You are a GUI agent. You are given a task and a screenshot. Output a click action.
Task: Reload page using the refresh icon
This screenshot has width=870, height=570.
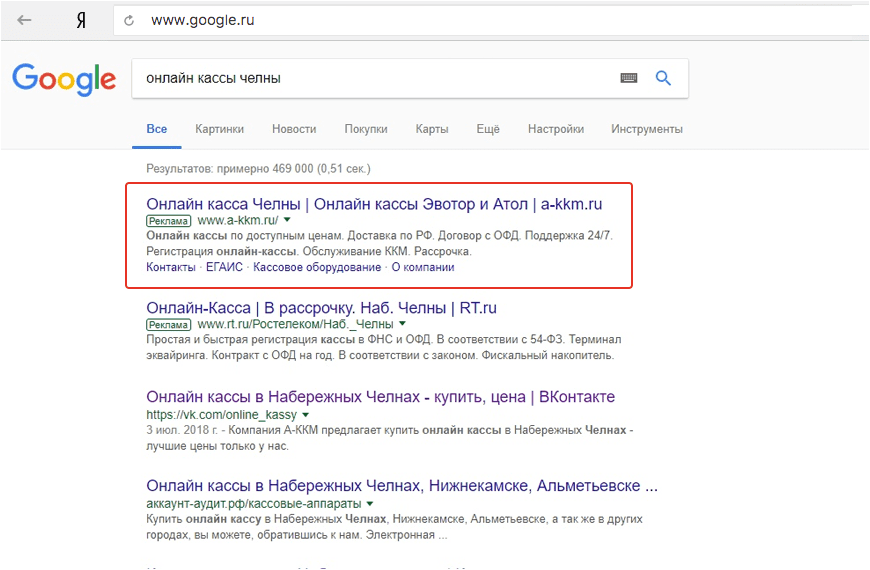coord(128,20)
